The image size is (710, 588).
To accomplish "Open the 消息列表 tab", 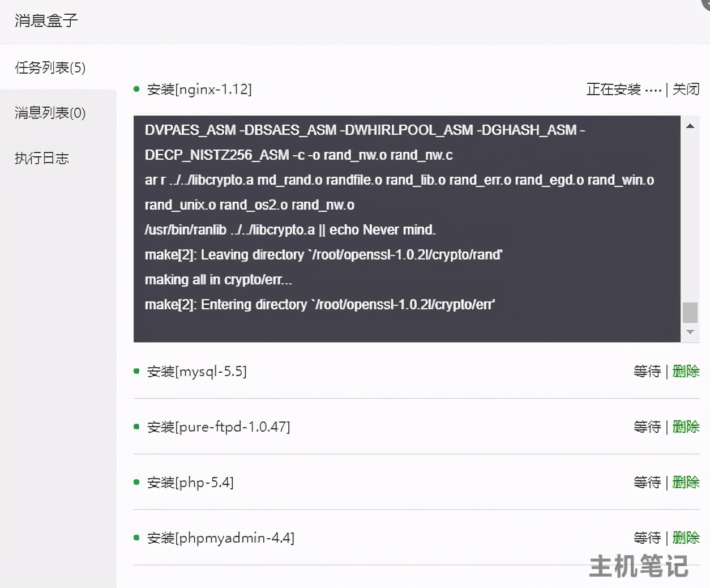I will coord(49,113).
